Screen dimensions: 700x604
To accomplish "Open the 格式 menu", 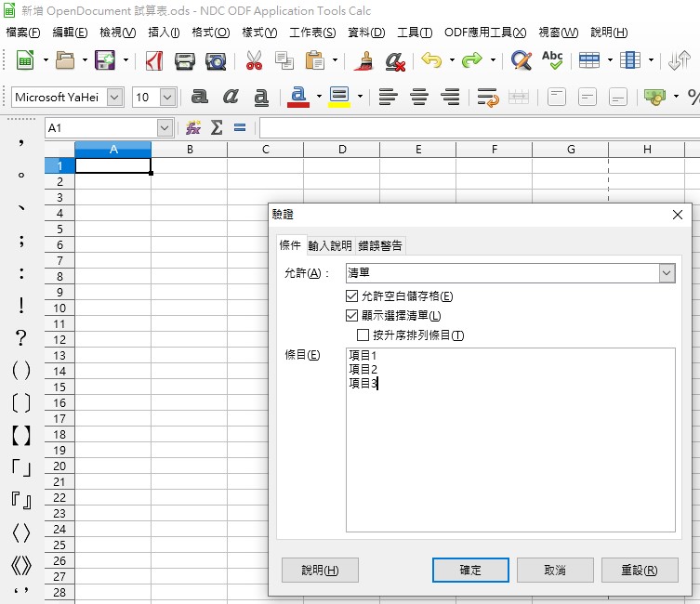I will click(x=211, y=33).
